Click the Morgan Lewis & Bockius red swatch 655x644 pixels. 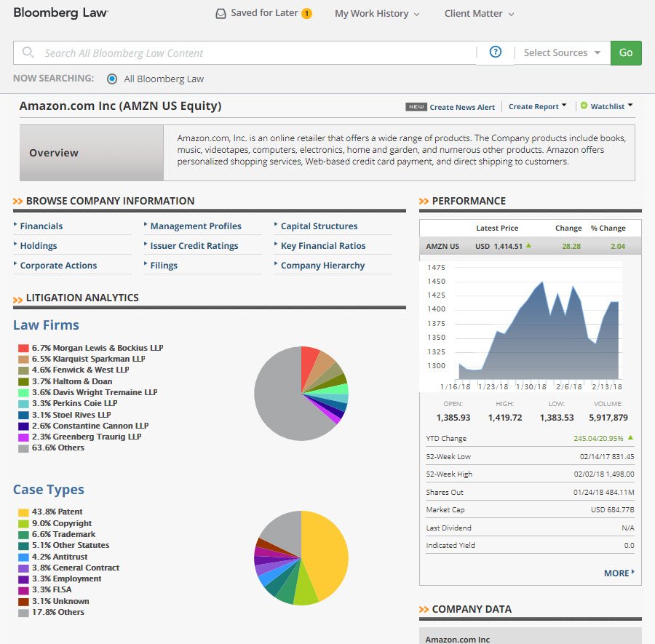tap(23, 349)
